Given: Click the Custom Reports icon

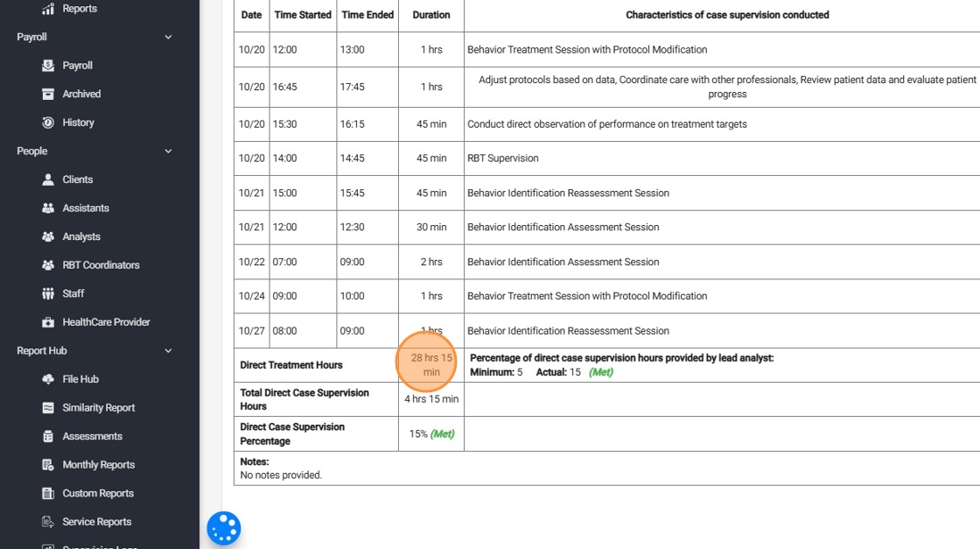Looking at the screenshot, I should 48,493.
